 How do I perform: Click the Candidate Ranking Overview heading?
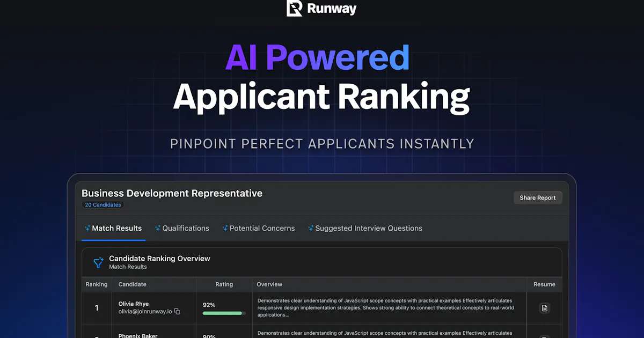click(159, 259)
